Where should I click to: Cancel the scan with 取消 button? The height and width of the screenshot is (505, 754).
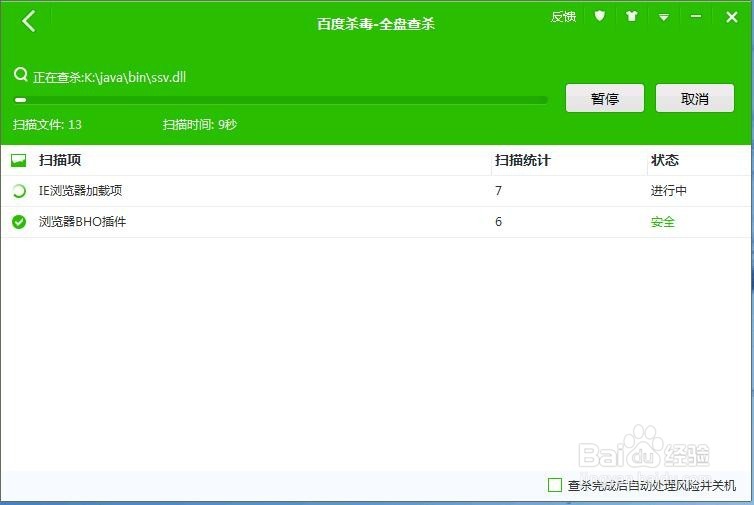694,98
